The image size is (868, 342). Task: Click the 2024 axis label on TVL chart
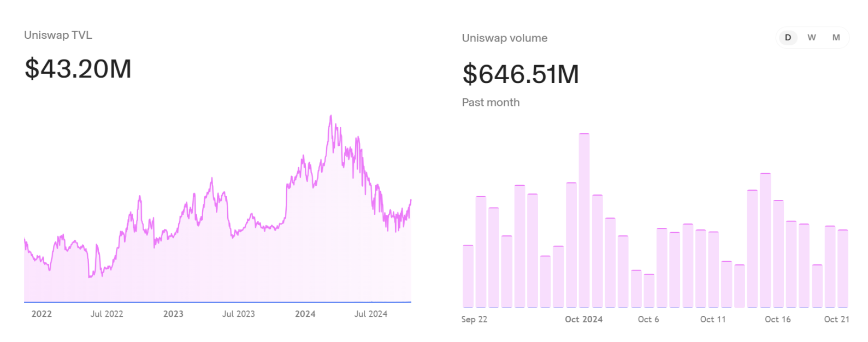(305, 314)
